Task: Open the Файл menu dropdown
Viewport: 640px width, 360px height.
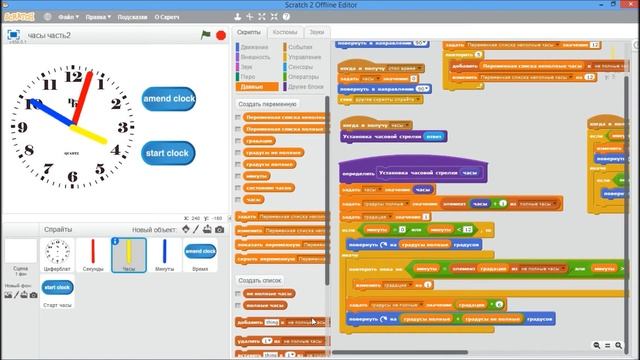Action: click(x=68, y=17)
